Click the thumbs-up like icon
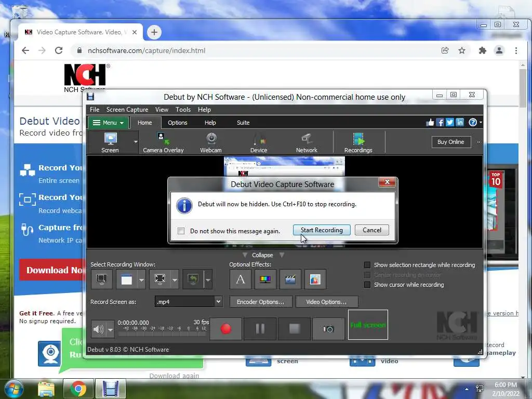532x399 pixels. (x=430, y=123)
